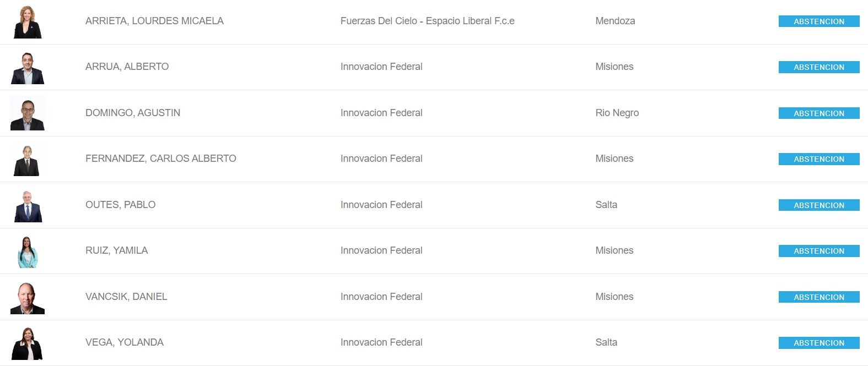Click the ABSTENCION badge for Arrieta

click(x=819, y=21)
